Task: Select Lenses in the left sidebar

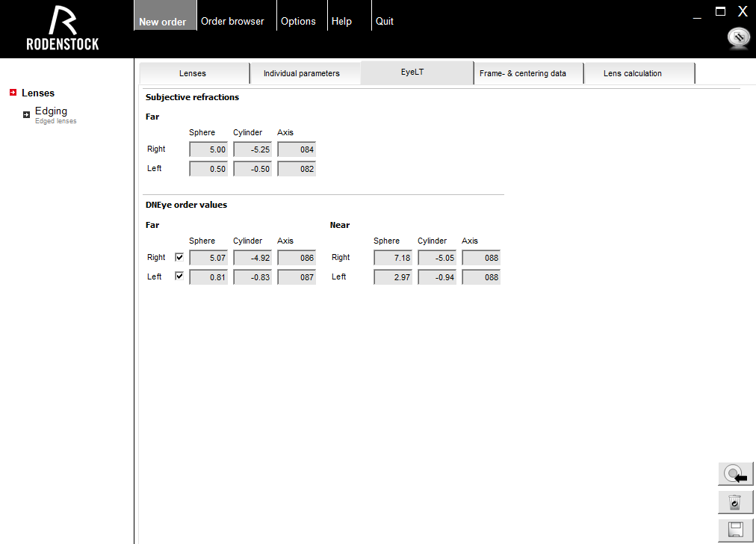Action: coord(38,93)
